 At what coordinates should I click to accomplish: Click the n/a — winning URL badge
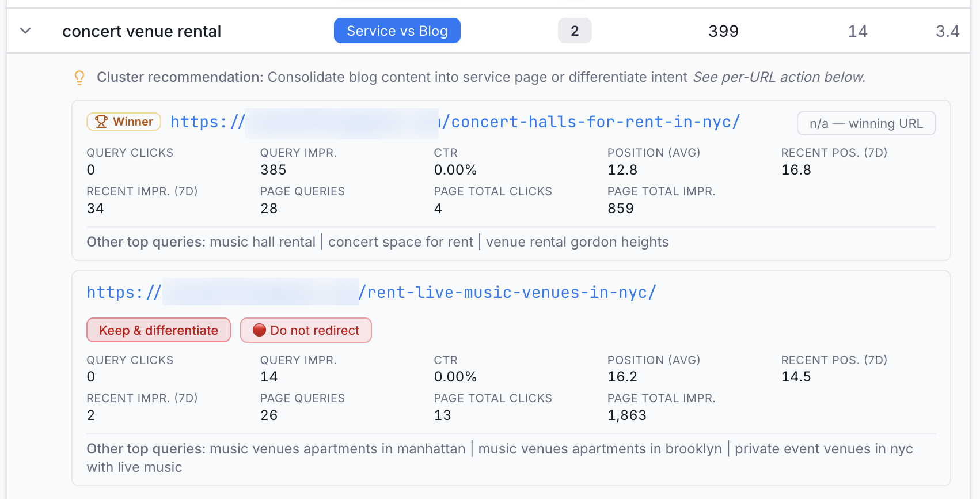[x=866, y=123]
